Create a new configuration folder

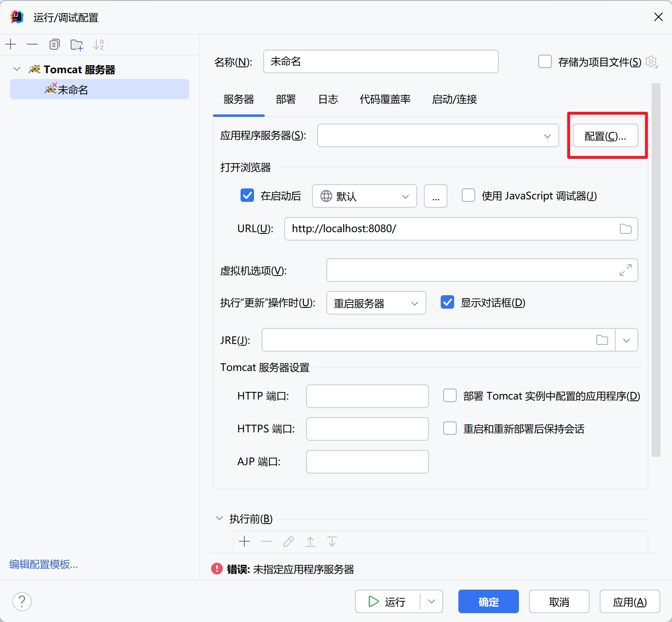77,44
